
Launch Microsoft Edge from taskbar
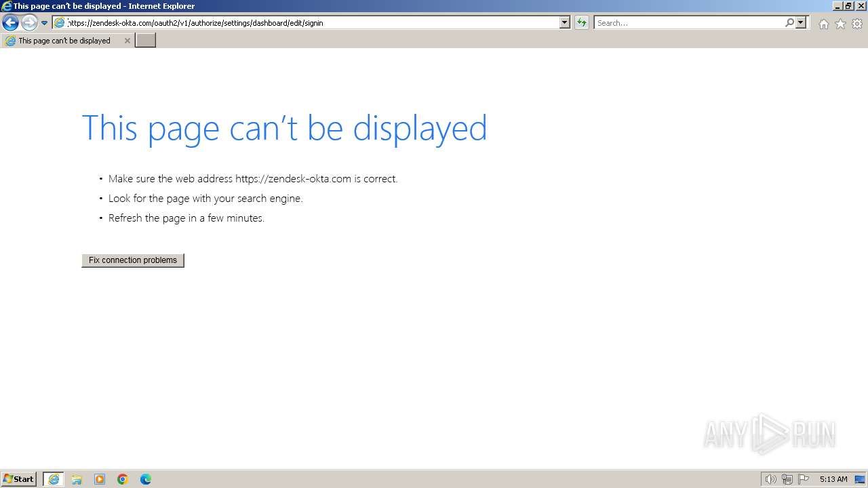[x=146, y=479]
